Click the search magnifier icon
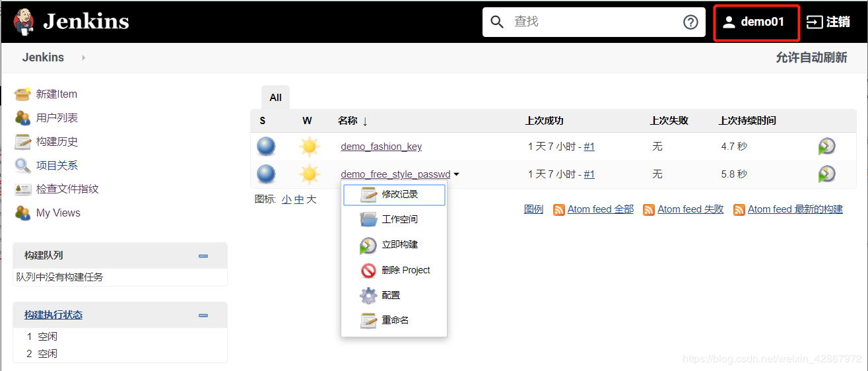868x371 pixels. point(497,22)
